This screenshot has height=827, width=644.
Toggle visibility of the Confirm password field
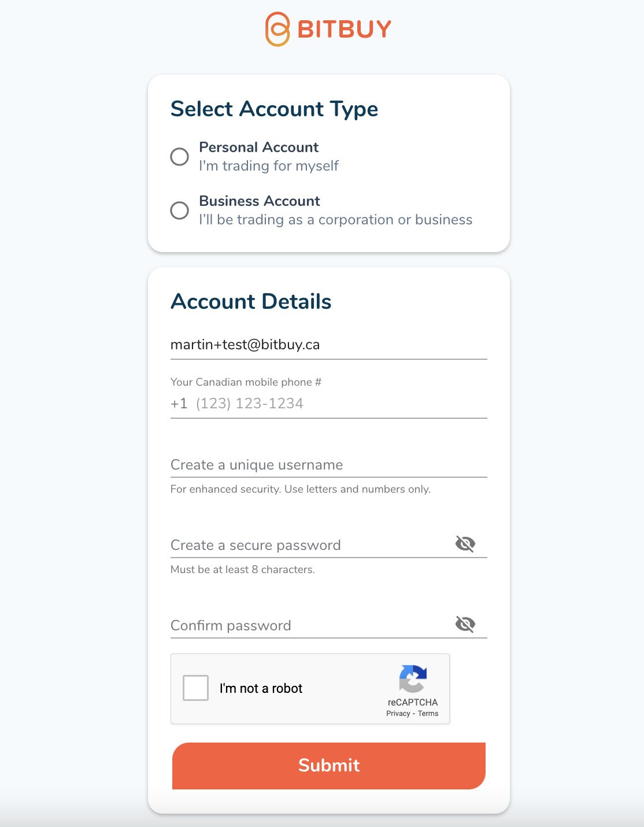(465, 624)
